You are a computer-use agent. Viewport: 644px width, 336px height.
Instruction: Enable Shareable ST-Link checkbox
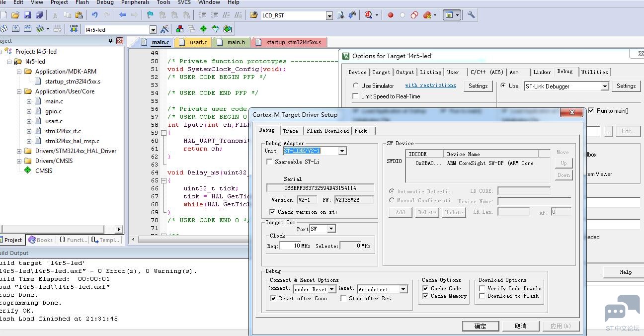pos(269,162)
